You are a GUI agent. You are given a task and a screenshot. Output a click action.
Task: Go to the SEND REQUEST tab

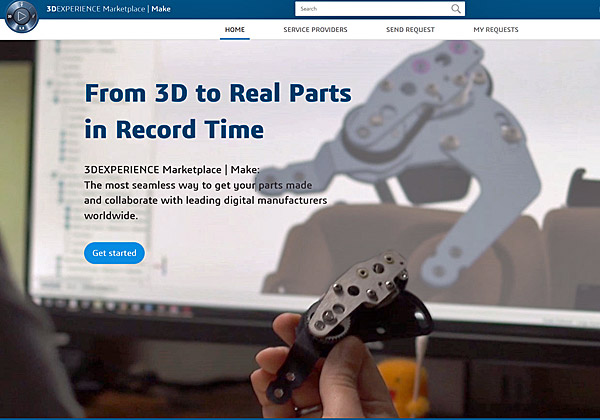tap(410, 29)
